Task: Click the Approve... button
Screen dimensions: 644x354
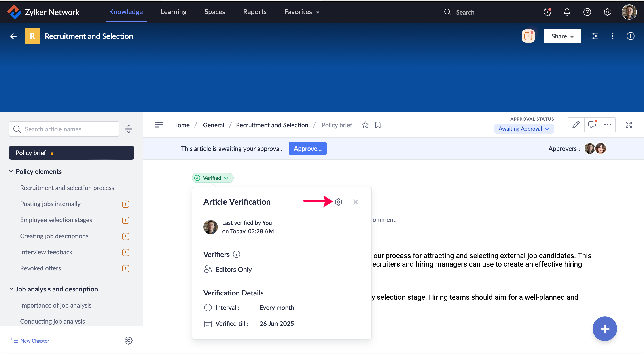Action: point(307,148)
